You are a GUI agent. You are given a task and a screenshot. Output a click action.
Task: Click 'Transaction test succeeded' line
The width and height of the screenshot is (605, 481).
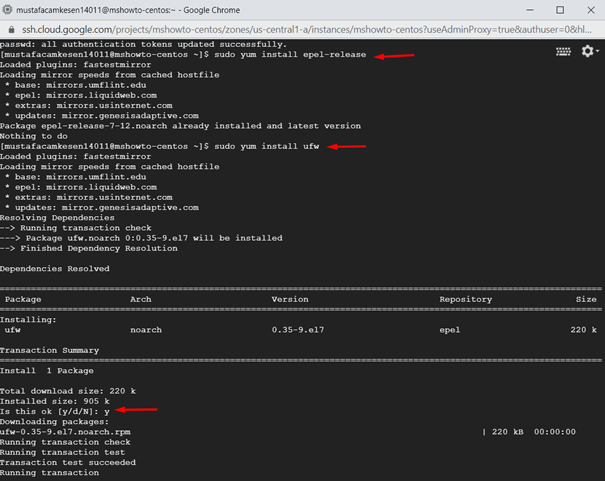click(x=68, y=462)
